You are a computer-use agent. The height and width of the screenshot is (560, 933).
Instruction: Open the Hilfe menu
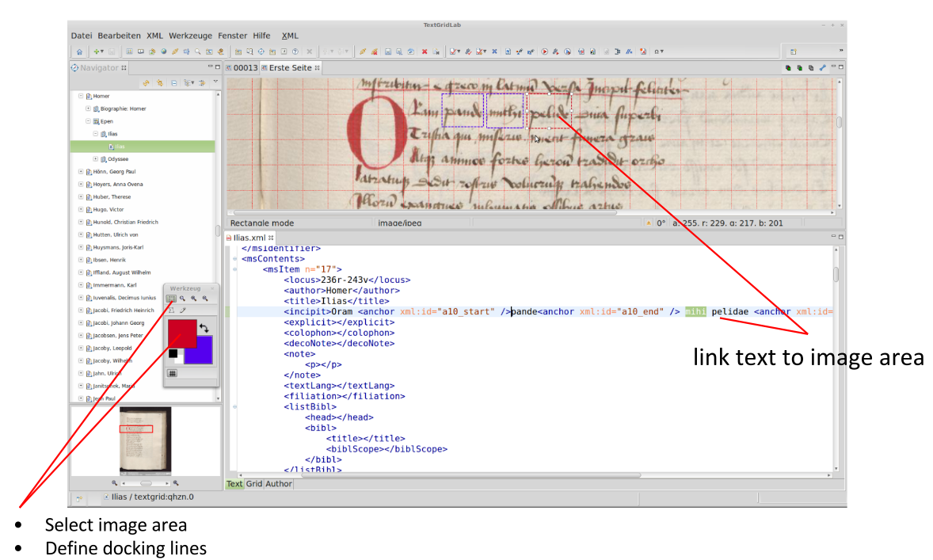pyautogui.click(x=261, y=36)
